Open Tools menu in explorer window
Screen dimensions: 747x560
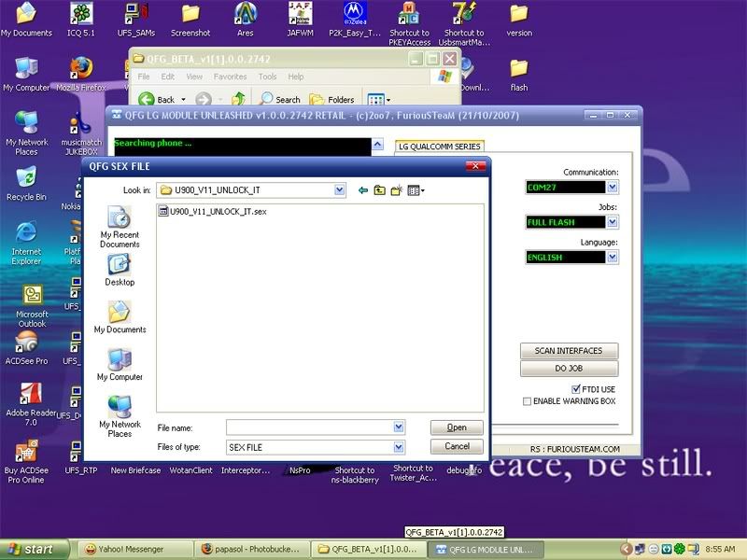[267, 77]
